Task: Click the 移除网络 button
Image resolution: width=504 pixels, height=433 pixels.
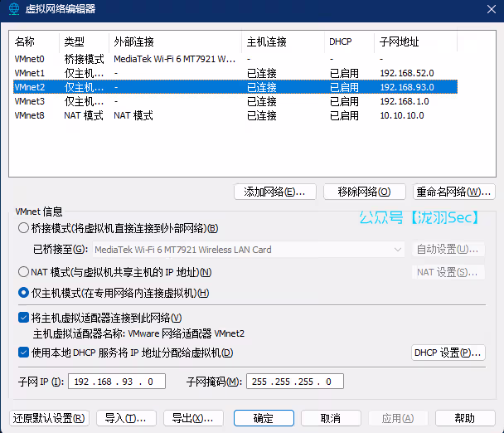Action: pyautogui.click(x=364, y=192)
